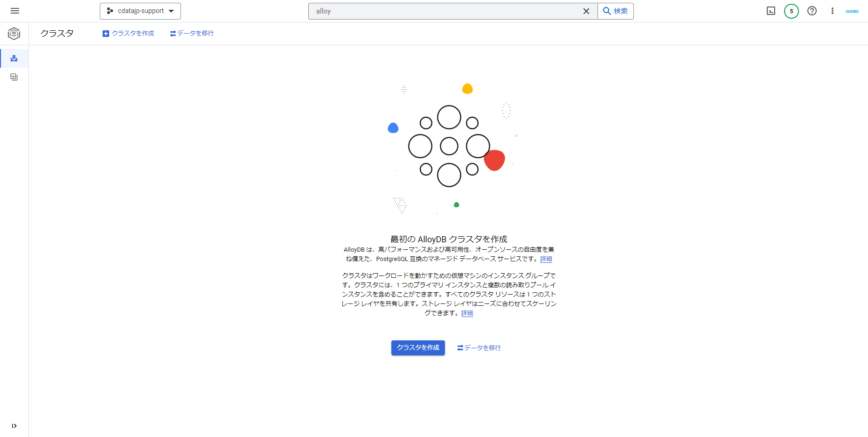This screenshot has height=437, width=868.
Task: Select the Clusters sidebar icon
Action: [x=14, y=58]
